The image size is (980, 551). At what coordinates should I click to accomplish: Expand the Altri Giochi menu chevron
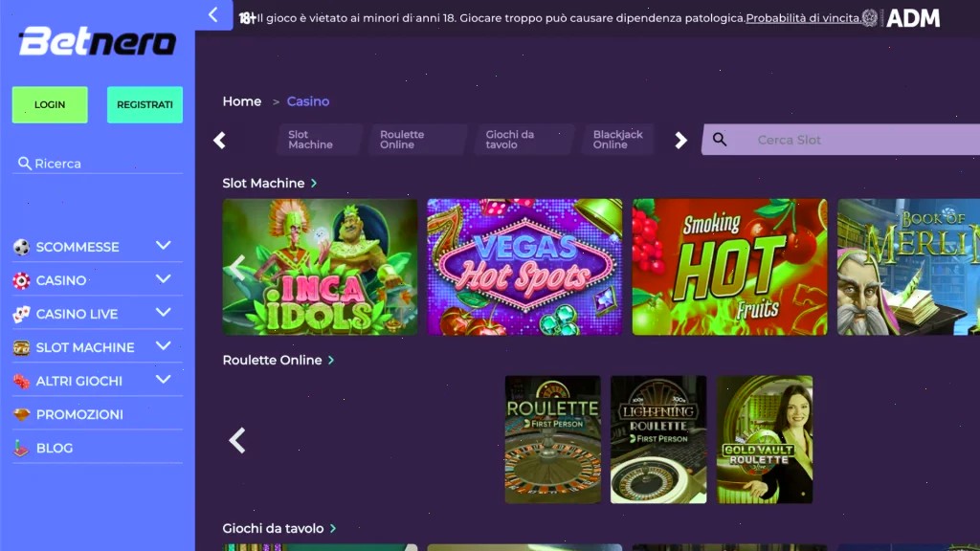click(163, 379)
